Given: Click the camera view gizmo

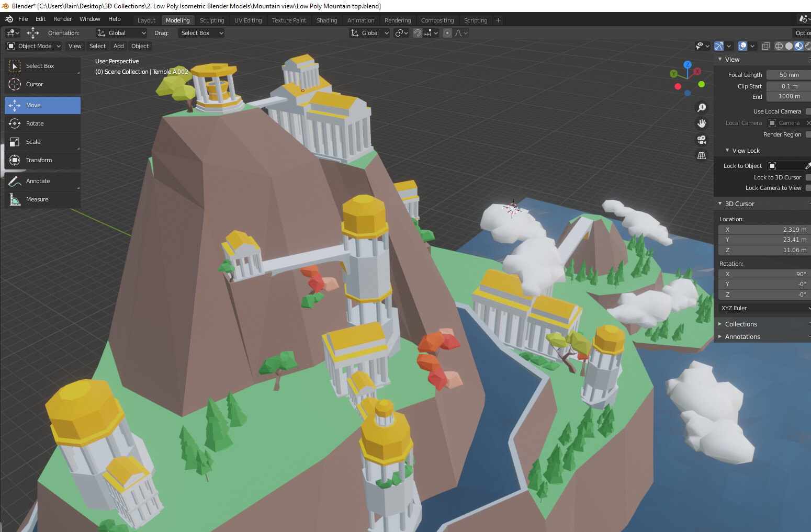Looking at the screenshot, I should coord(702,140).
